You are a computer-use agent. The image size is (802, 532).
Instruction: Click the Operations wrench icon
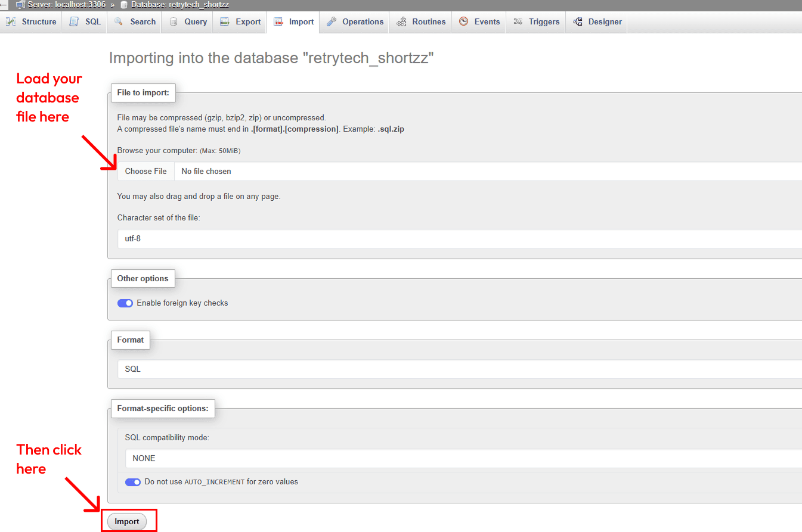coord(332,22)
